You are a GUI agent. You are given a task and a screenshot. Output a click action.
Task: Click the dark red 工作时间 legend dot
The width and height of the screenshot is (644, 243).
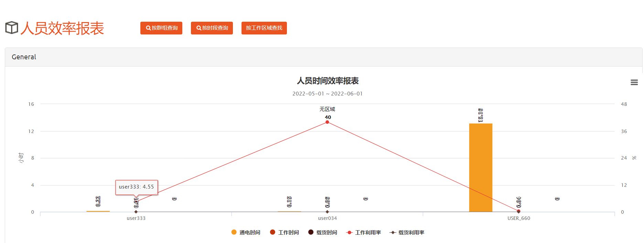tap(273, 232)
